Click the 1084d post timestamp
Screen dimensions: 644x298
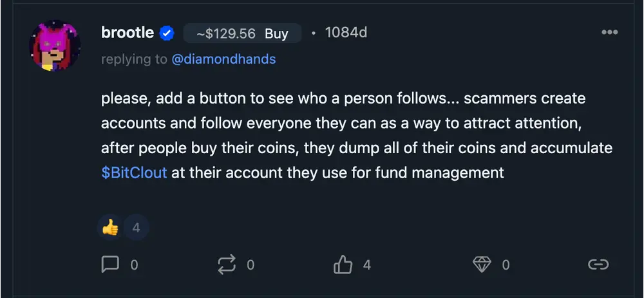point(346,33)
